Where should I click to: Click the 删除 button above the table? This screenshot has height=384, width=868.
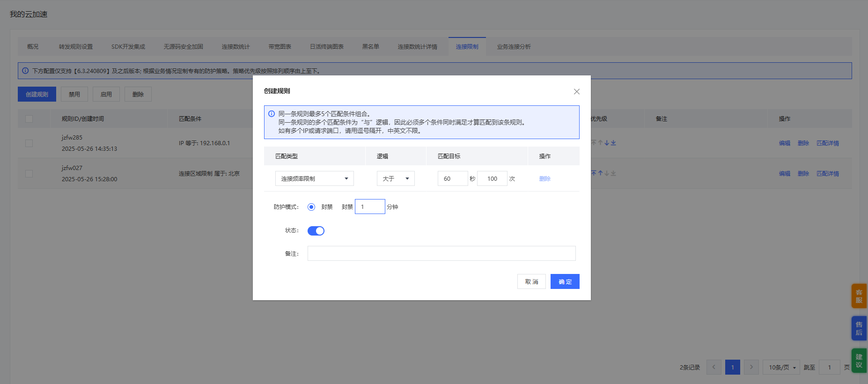(x=138, y=94)
